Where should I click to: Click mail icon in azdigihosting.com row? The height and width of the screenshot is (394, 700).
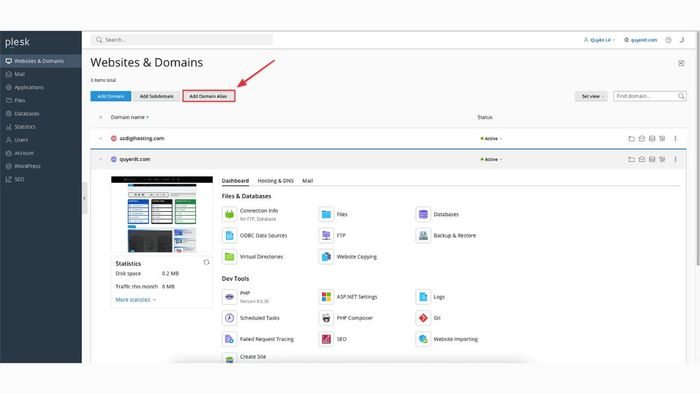click(x=642, y=138)
